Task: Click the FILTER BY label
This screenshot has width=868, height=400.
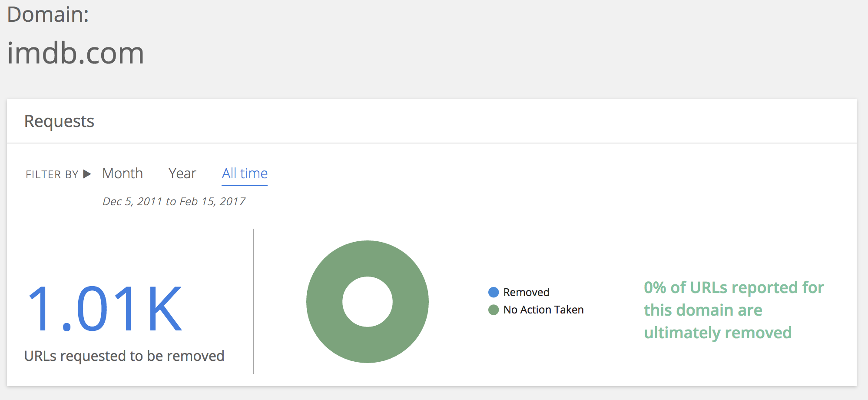Action: (52, 175)
